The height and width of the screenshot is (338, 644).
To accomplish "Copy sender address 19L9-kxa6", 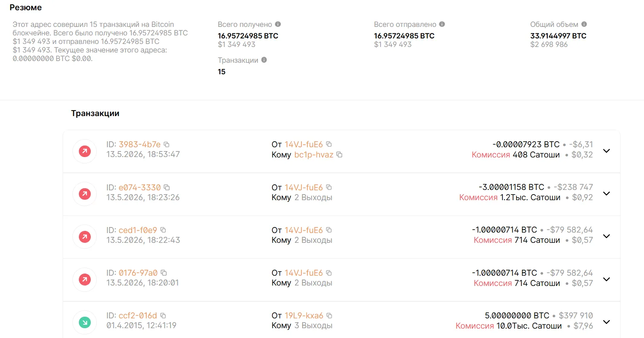I will (x=329, y=316).
